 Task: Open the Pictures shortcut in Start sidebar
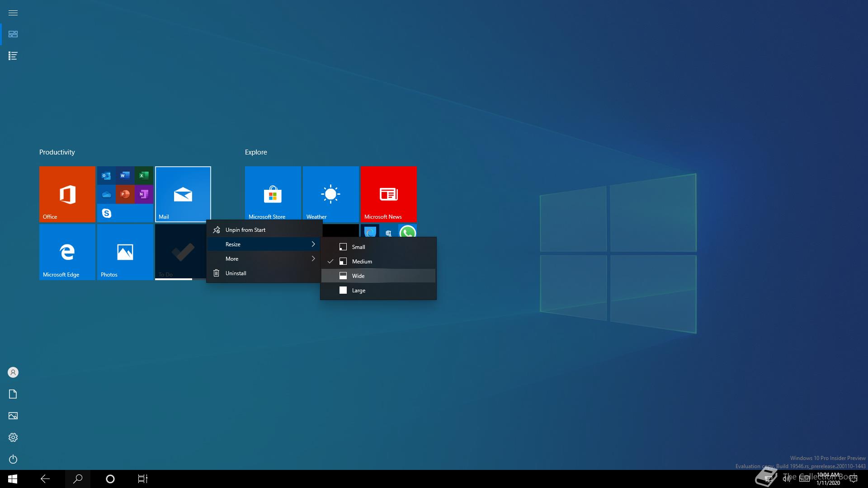click(x=13, y=416)
